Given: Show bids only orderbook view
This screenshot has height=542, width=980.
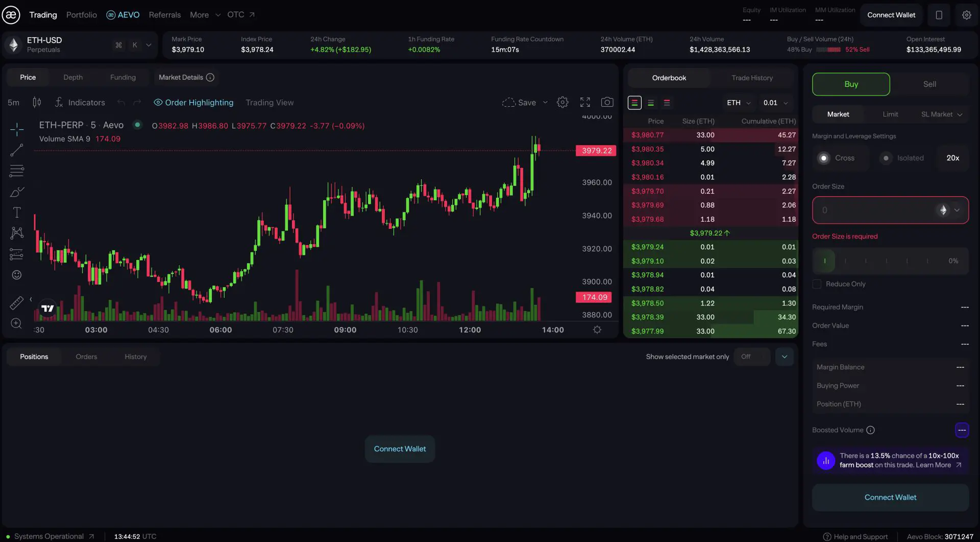Looking at the screenshot, I should click(651, 103).
